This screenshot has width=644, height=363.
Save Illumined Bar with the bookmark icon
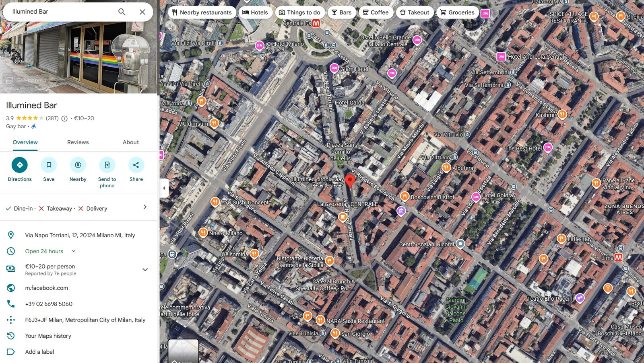click(x=49, y=165)
